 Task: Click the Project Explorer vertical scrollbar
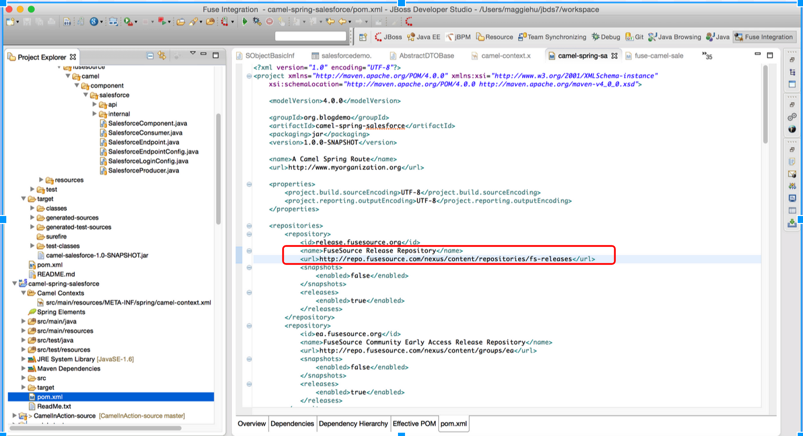[218, 169]
